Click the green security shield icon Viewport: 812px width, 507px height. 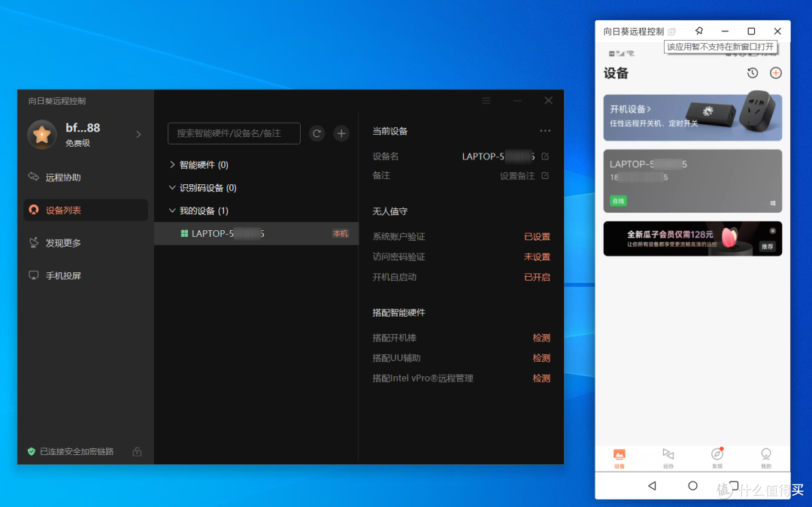click(x=32, y=451)
